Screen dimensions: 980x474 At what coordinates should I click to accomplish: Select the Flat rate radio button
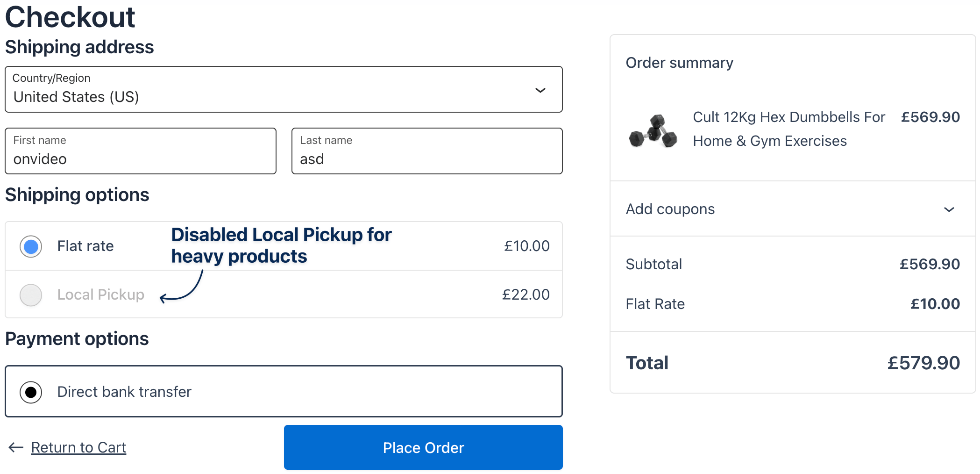pyautogui.click(x=31, y=246)
